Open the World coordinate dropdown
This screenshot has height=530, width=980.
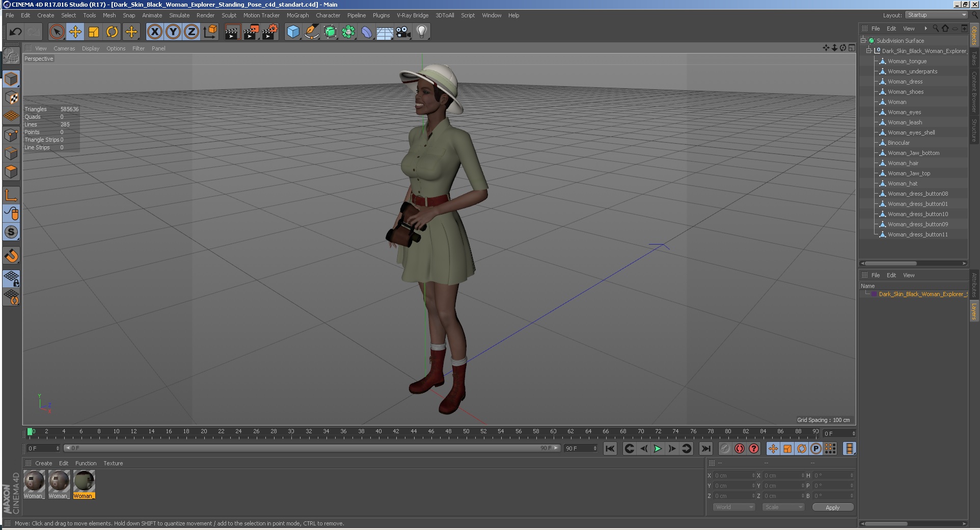[734, 507]
